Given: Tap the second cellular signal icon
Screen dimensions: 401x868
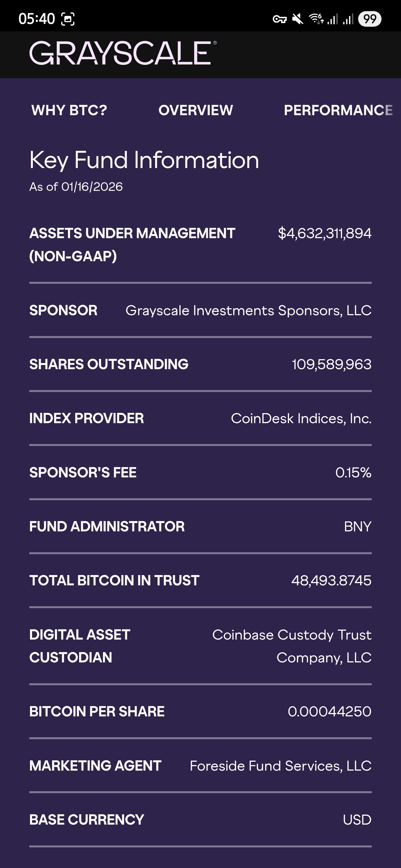Looking at the screenshot, I should click(x=348, y=19).
